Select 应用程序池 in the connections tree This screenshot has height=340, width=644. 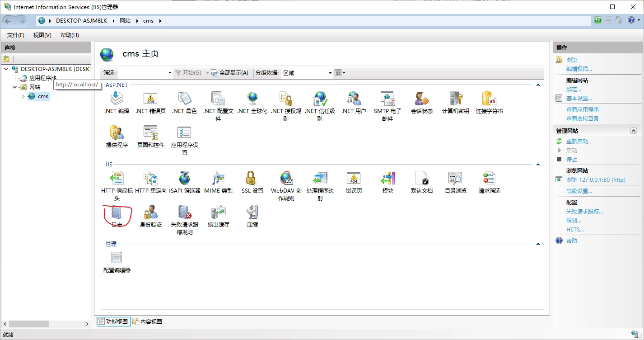click(x=42, y=78)
